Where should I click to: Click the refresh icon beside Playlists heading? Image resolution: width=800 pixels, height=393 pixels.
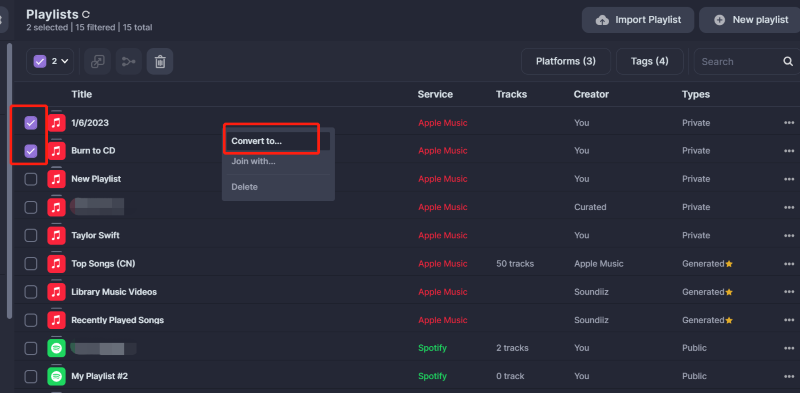86,15
